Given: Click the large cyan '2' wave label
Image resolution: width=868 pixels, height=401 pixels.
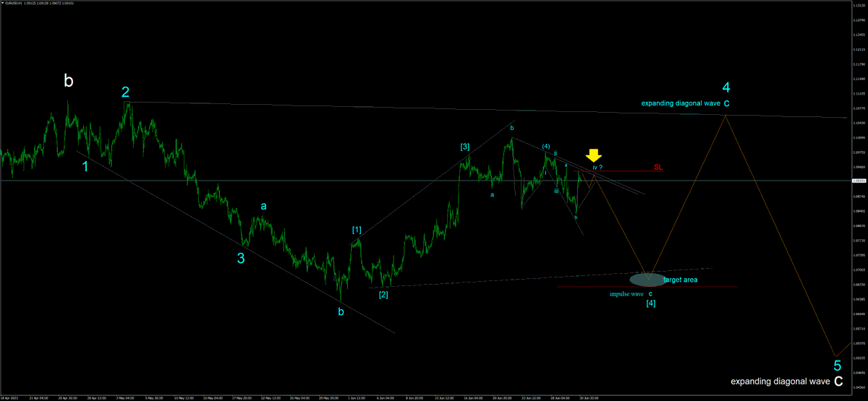Looking at the screenshot, I should (x=125, y=92).
